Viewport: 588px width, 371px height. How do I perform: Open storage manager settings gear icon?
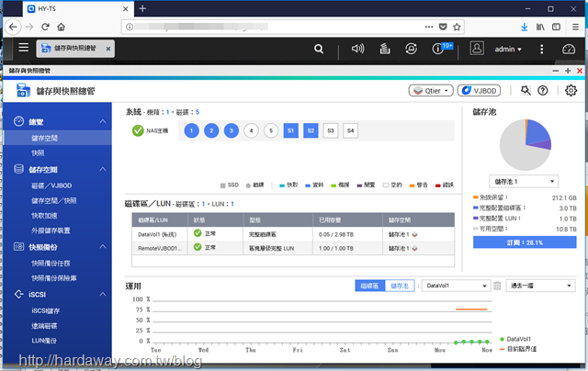coord(571,90)
